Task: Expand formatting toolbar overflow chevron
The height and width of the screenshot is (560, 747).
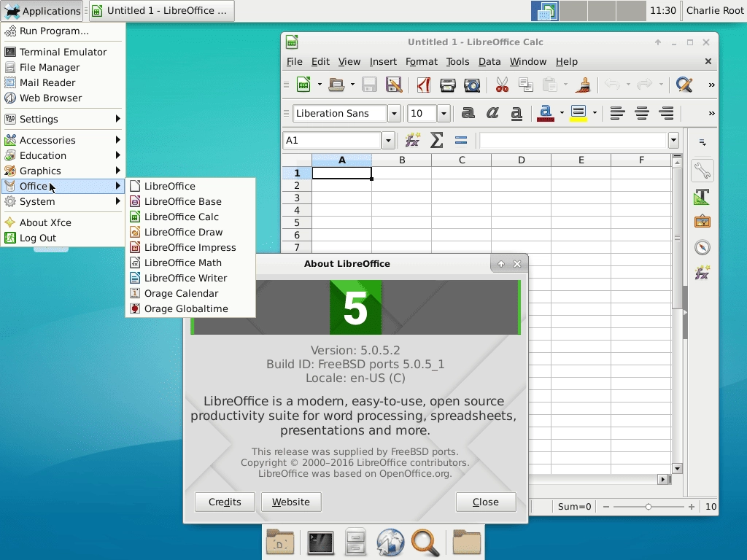Action: [711, 113]
